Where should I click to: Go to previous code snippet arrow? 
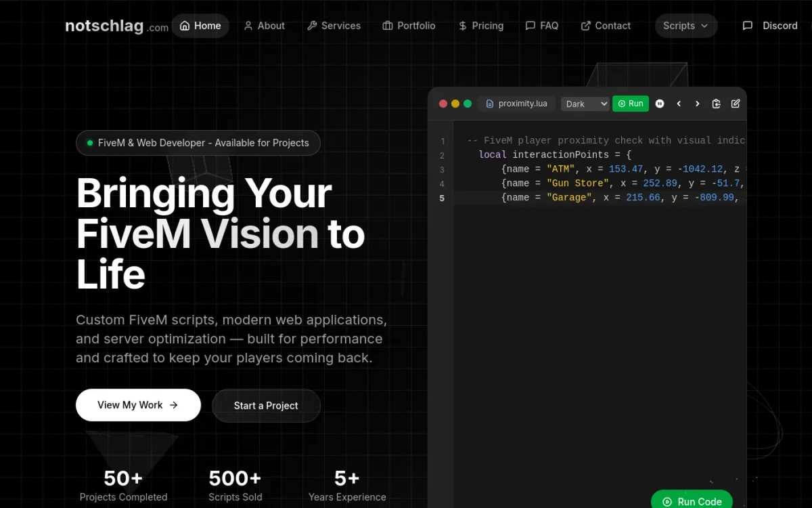(x=679, y=104)
